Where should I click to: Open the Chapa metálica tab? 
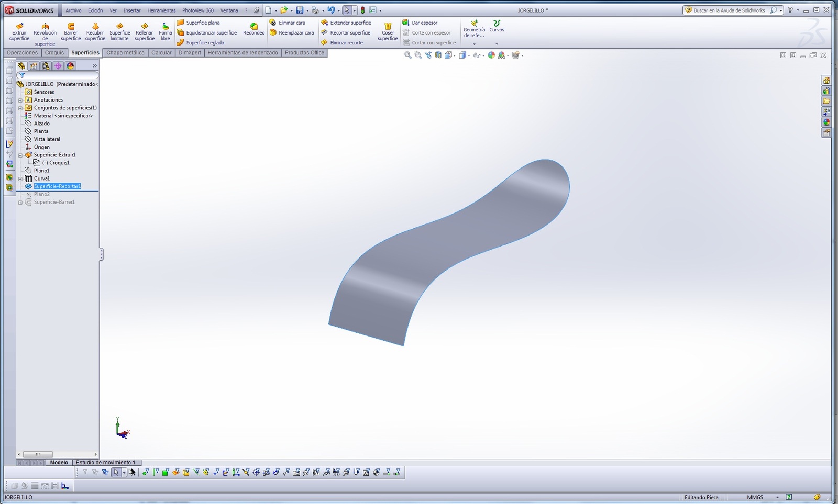click(x=125, y=53)
